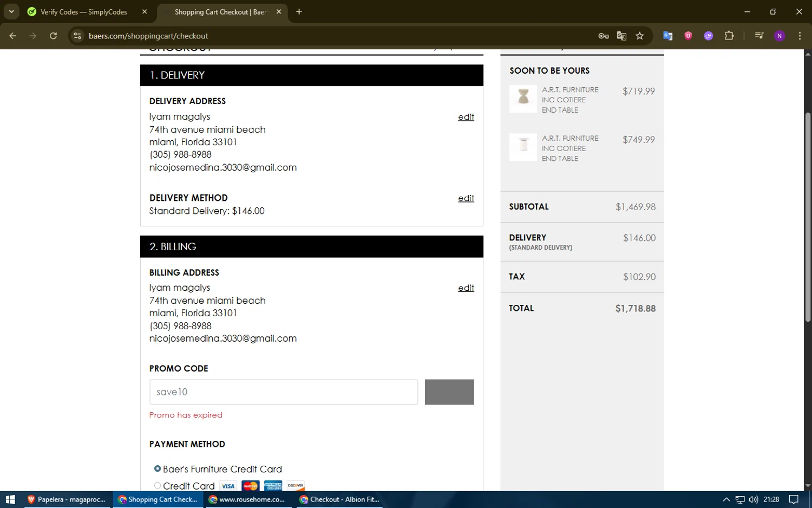The image size is (812, 508).
Task: Click the Mastercard logo
Action: [250, 486]
